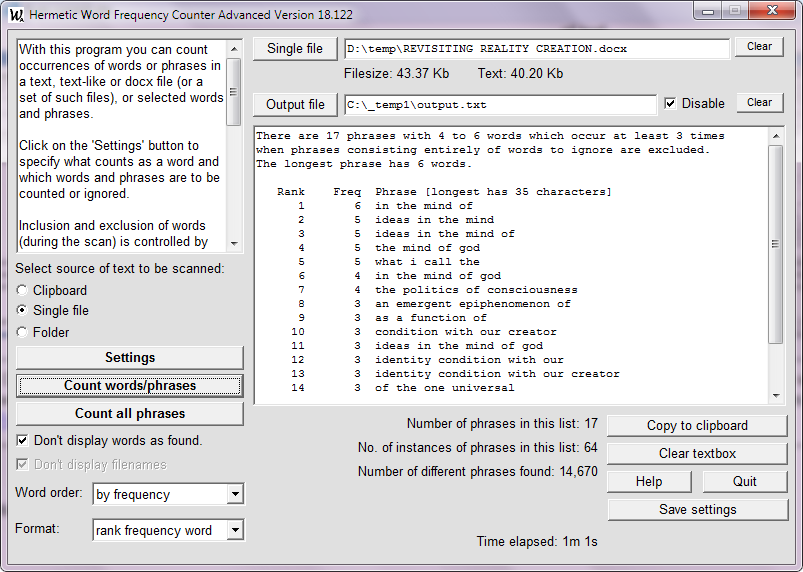803x572 pixels.
Task: Click the 'Time elapsed: 1m 1s' text
Action: click(x=537, y=541)
